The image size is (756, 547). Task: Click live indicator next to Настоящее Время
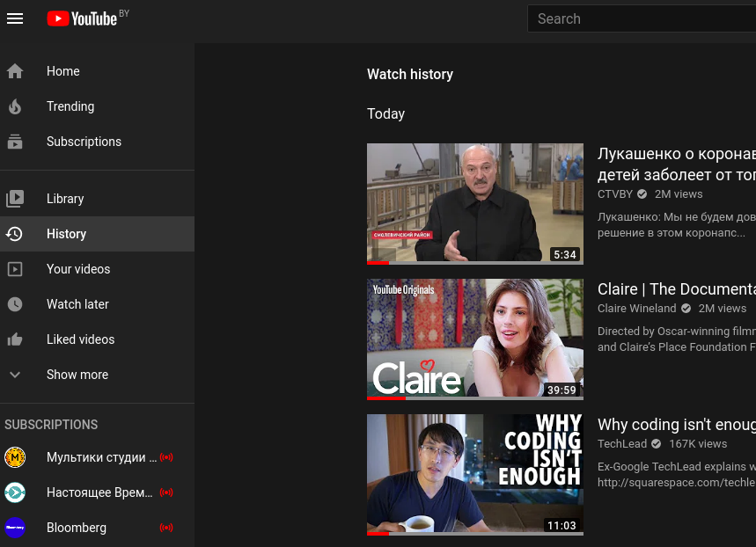pyautogui.click(x=166, y=492)
